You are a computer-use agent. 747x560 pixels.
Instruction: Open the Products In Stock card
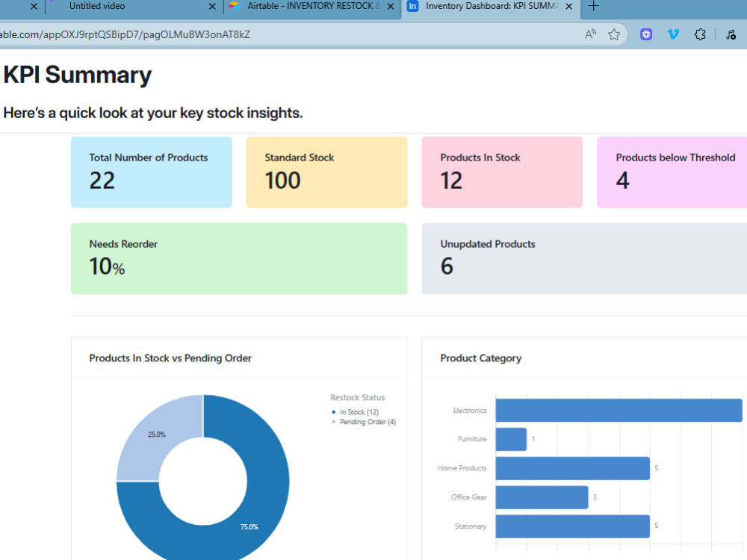pos(502,172)
